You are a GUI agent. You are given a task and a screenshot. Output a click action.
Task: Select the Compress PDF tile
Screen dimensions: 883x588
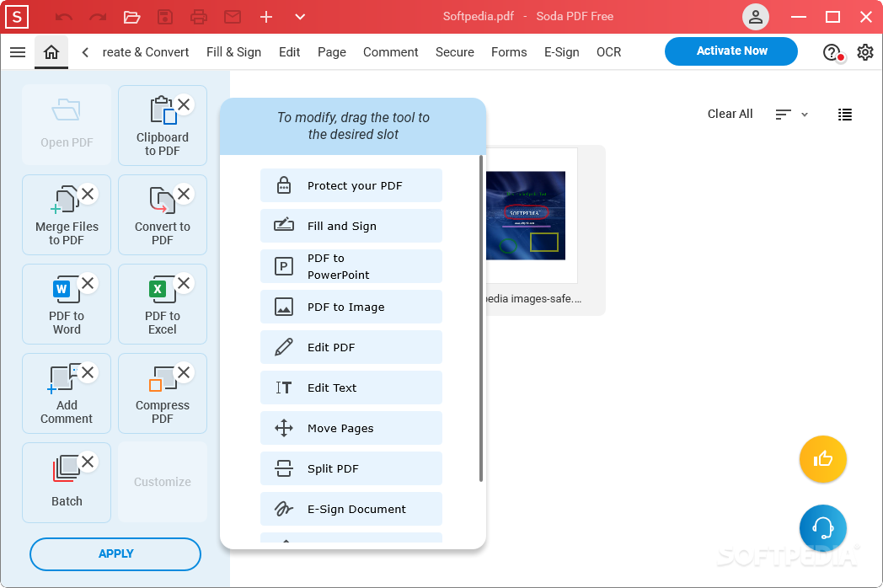(x=162, y=393)
